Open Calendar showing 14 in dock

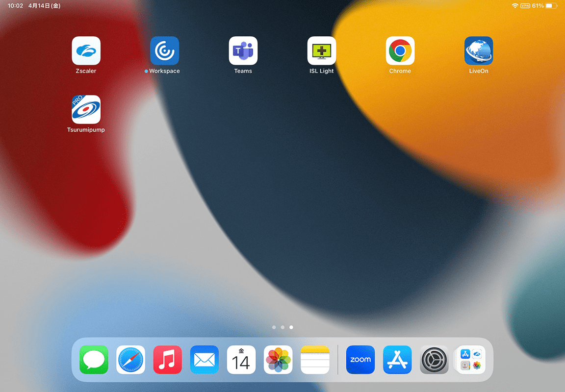[241, 360]
